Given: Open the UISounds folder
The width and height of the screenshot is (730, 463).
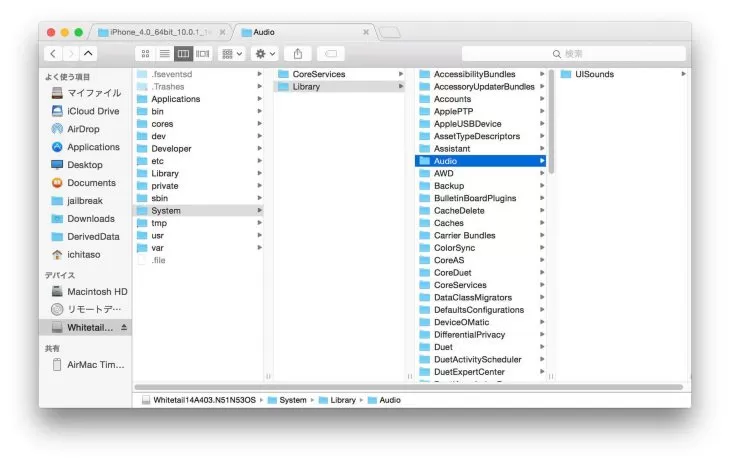Looking at the screenshot, I should click(x=623, y=74).
